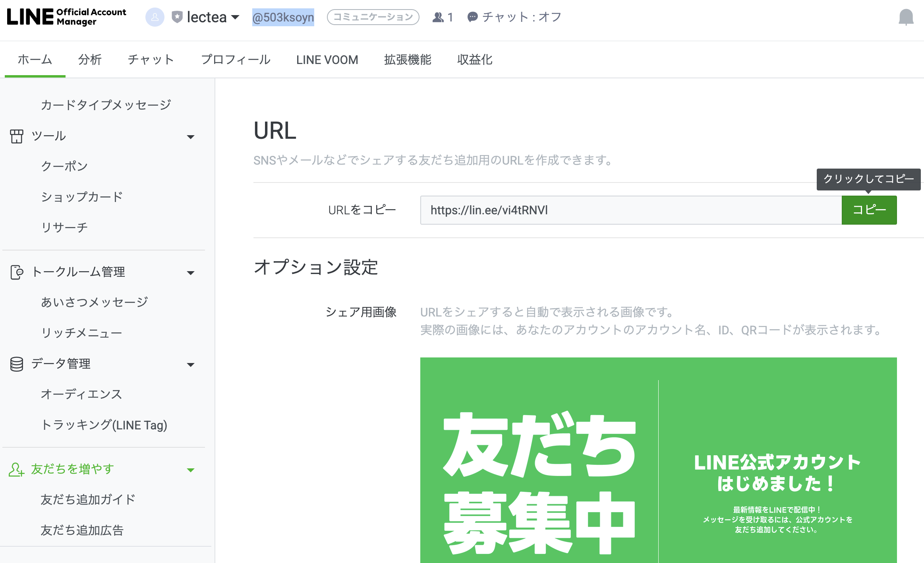Open the LINE VOOM tab
924x563 pixels.
[x=327, y=59]
